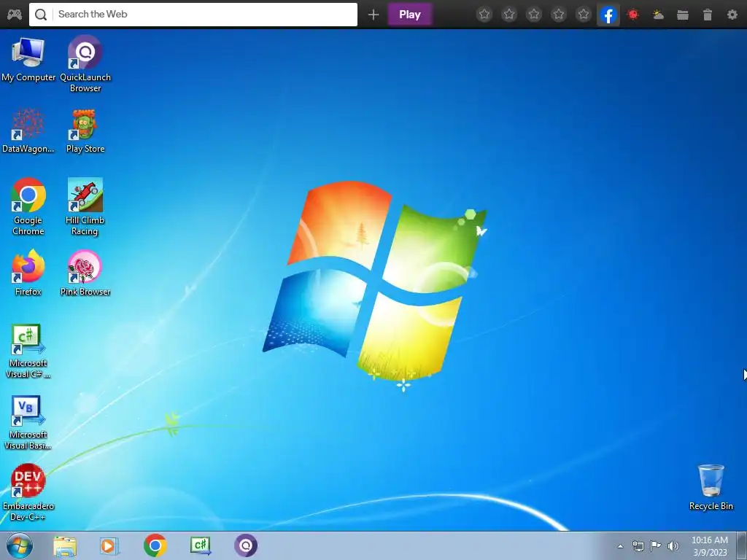Select the Firefox desktop shortcut
Viewport: 747px width, 560px height.
coord(28,273)
